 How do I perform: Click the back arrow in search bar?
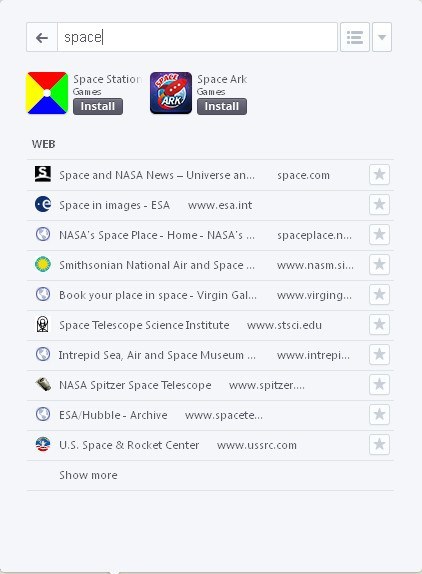(42, 37)
